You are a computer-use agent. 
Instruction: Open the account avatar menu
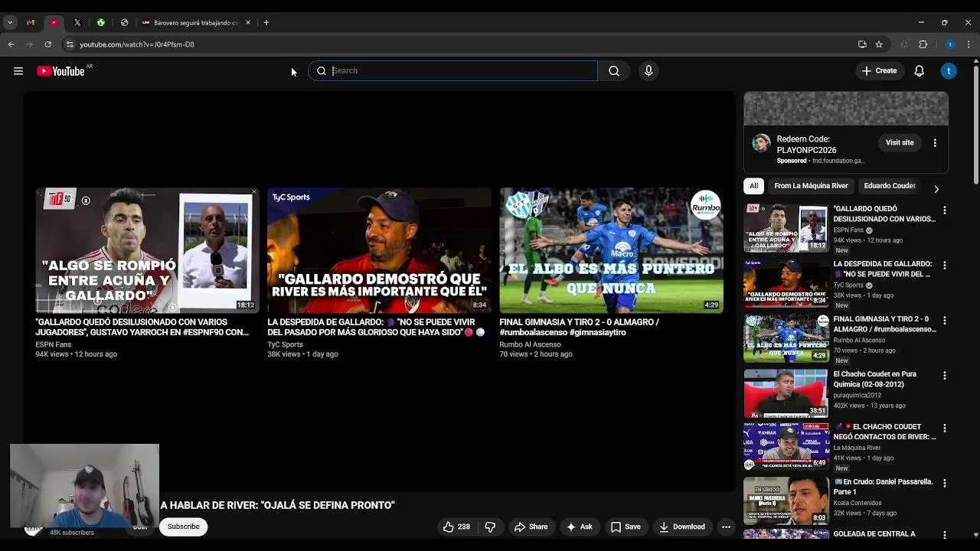tap(949, 71)
